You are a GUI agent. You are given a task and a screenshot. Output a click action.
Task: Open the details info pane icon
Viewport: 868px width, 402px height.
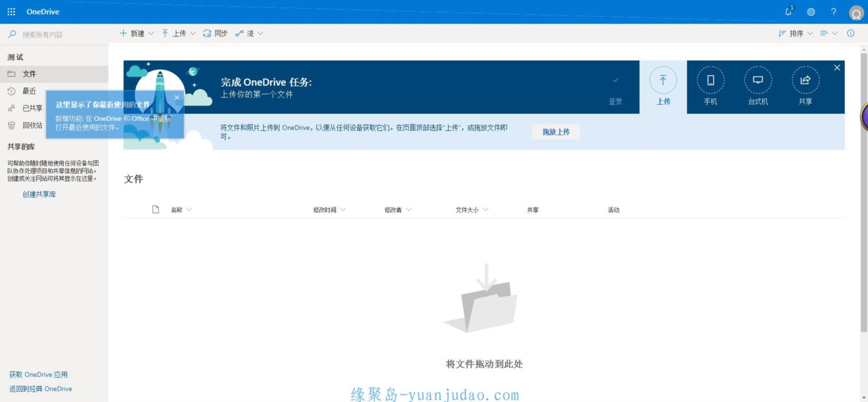point(851,34)
